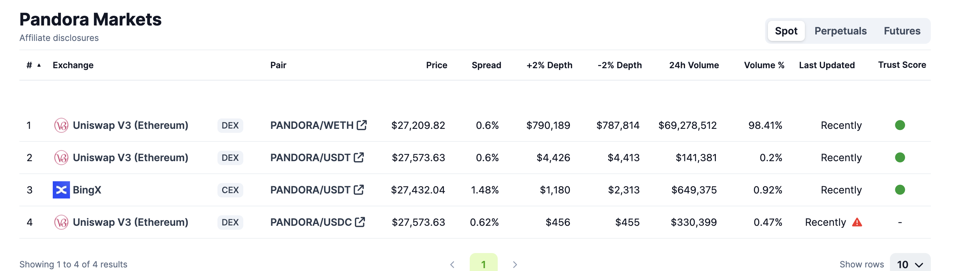Screen dimensions: 980x271
Task: Sort by 24h Volume column header
Action: click(x=694, y=65)
